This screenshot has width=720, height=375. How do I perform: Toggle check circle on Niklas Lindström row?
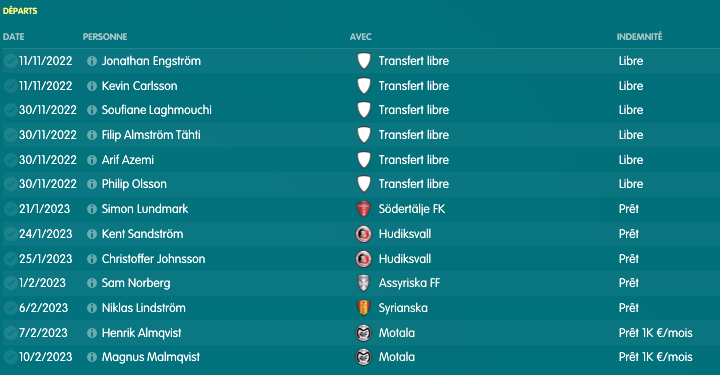pos(10,308)
